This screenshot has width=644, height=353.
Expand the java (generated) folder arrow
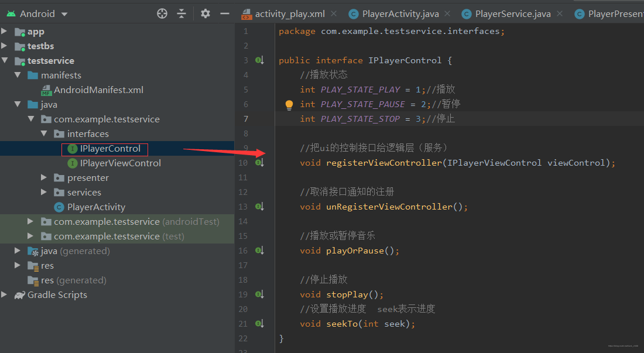click(17, 251)
